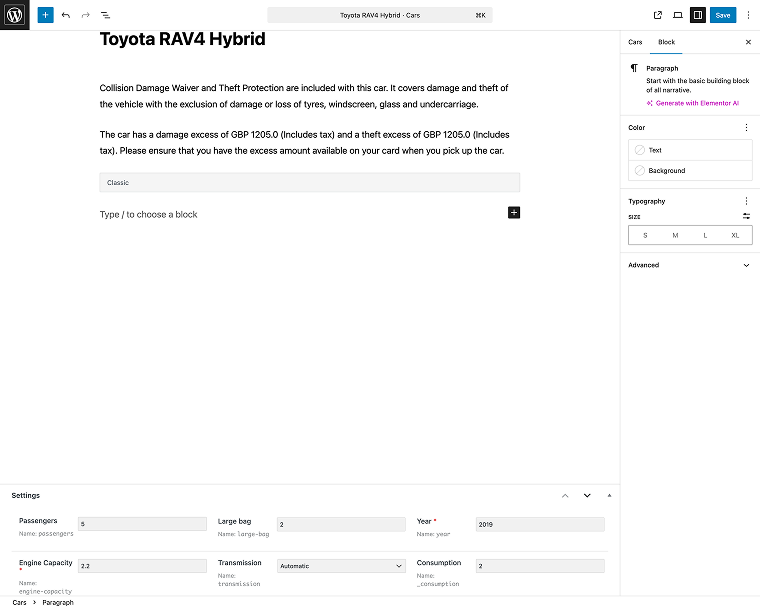Close the settings sidebar

[x=748, y=42]
